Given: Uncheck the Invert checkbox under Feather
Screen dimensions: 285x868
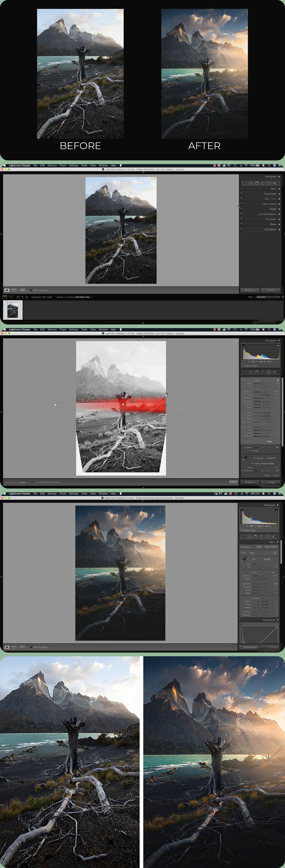Looking at the screenshot, I should click(251, 451).
